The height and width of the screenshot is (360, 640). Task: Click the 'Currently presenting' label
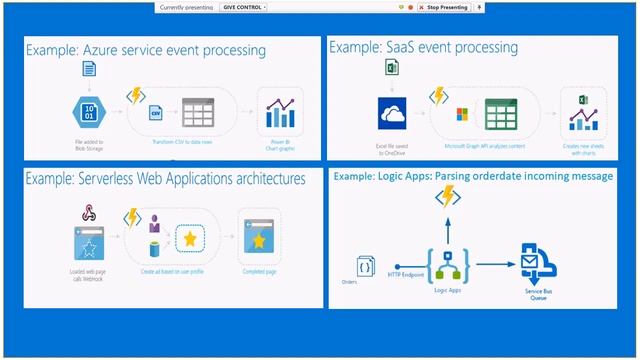[x=186, y=7]
